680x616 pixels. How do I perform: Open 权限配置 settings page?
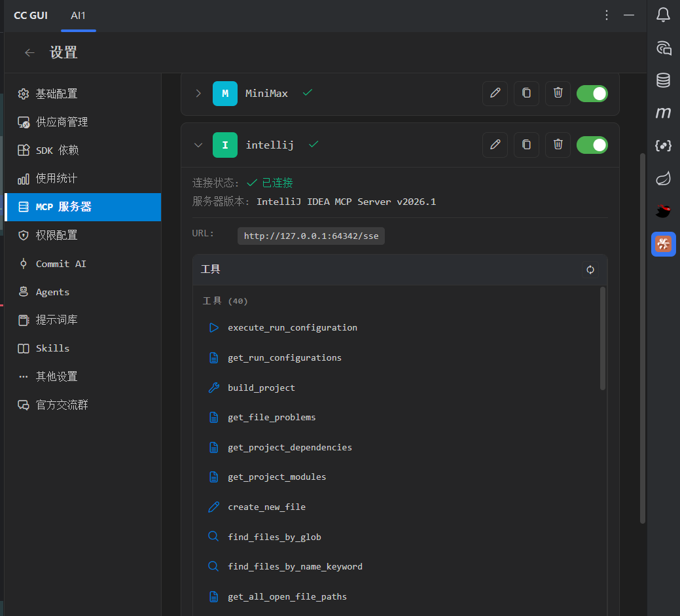(x=56, y=235)
